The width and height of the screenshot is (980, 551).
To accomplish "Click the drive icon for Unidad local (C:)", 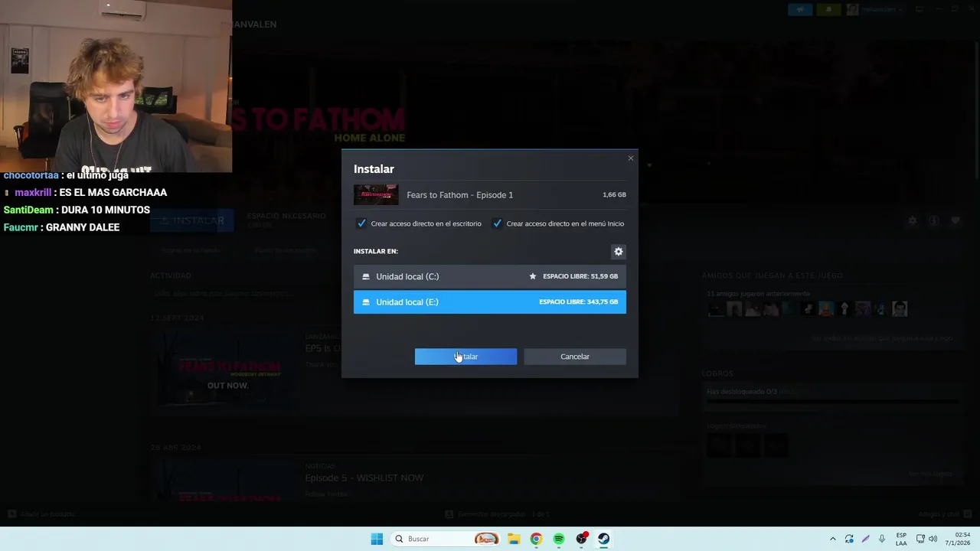I will pyautogui.click(x=366, y=276).
